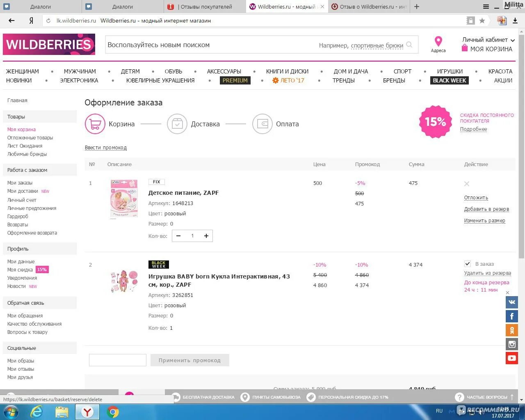
Task: Open the Yandex home button
Action: [x=31, y=21]
